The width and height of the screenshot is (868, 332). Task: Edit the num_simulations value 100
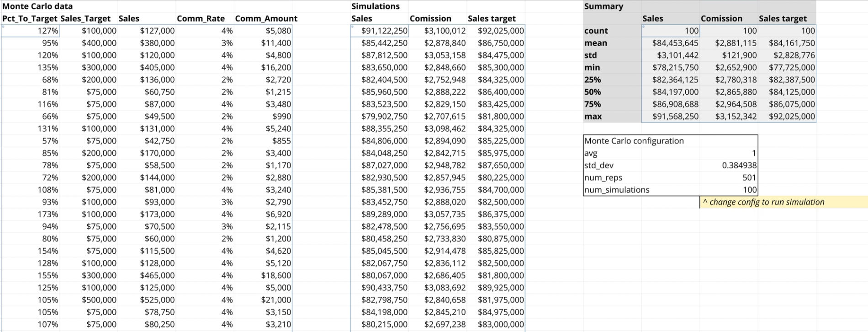729,190
